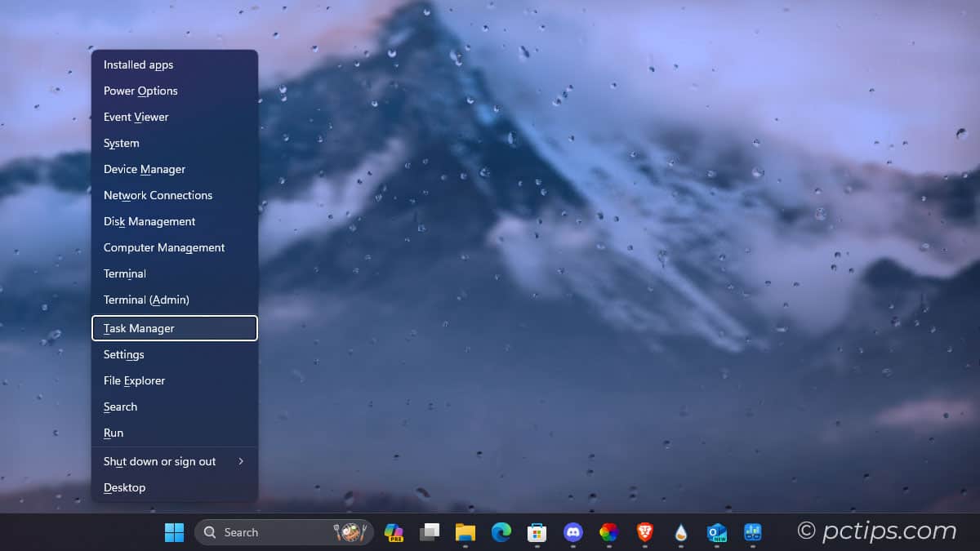Launch the new Outlook
The image size is (980, 551).
(x=716, y=532)
